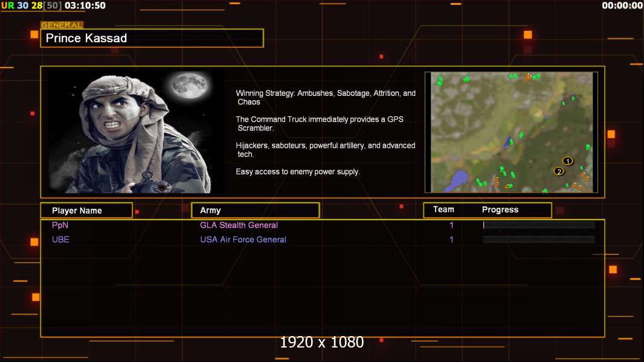Click the 00:00:00 timer in the top-right corner
This screenshot has height=362, width=644.
point(622,5)
